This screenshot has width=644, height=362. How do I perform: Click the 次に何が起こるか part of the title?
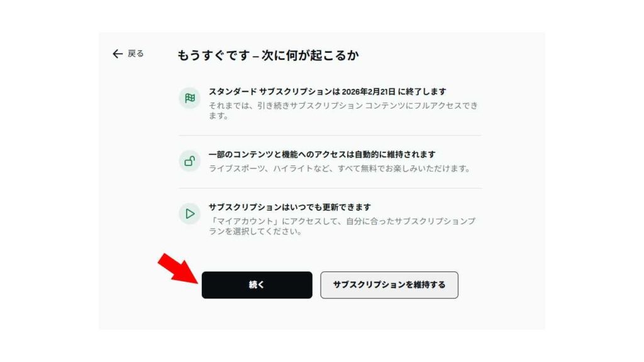[x=310, y=55]
